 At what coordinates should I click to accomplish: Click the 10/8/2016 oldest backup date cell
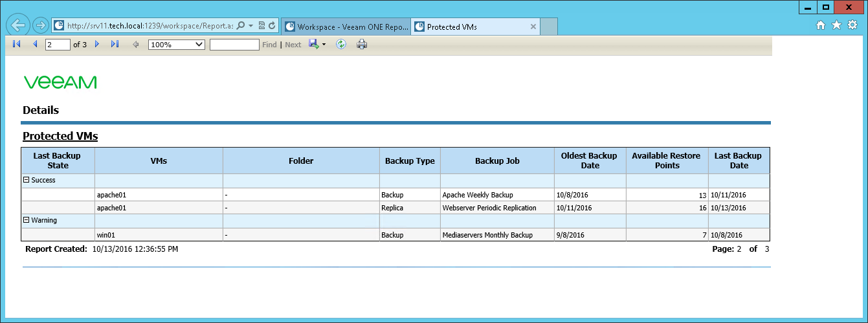(x=590, y=194)
